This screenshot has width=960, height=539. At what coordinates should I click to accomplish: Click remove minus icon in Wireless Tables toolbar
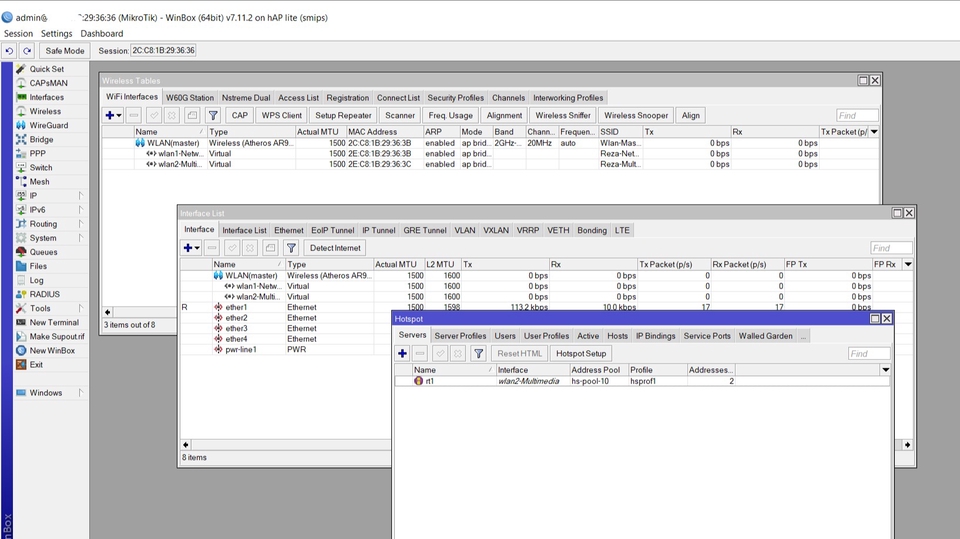point(134,115)
